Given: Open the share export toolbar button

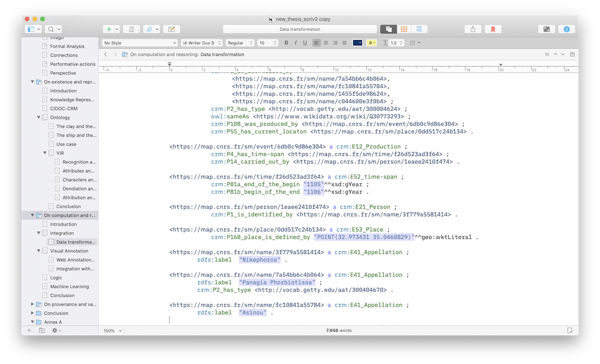Looking at the screenshot, I should (x=472, y=29).
